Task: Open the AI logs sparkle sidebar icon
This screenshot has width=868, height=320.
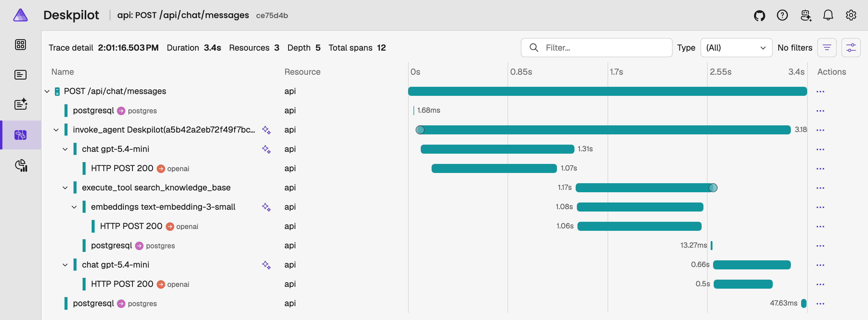Action: click(20, 104)
